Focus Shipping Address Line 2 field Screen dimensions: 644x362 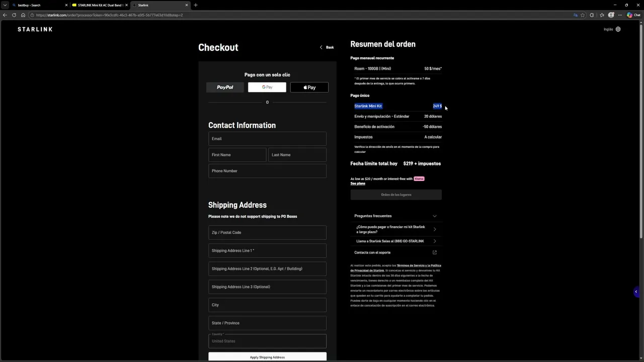(267, 268)
